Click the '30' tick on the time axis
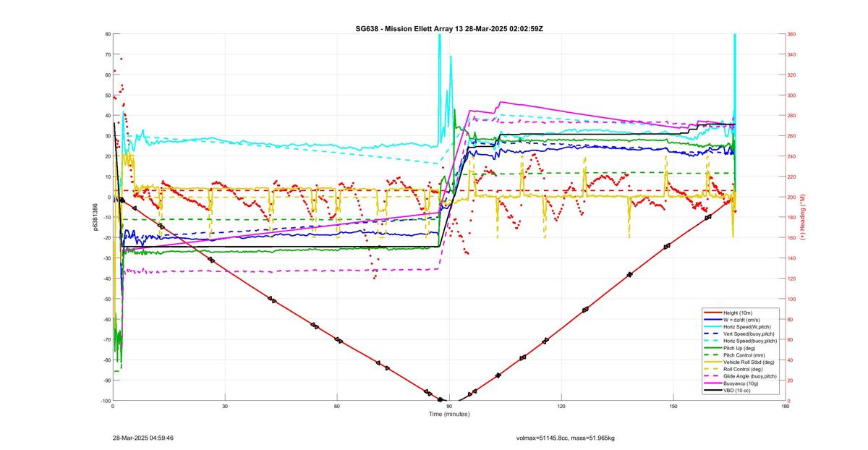The height and width of the screenshot is (450, 868). point(225,406)
